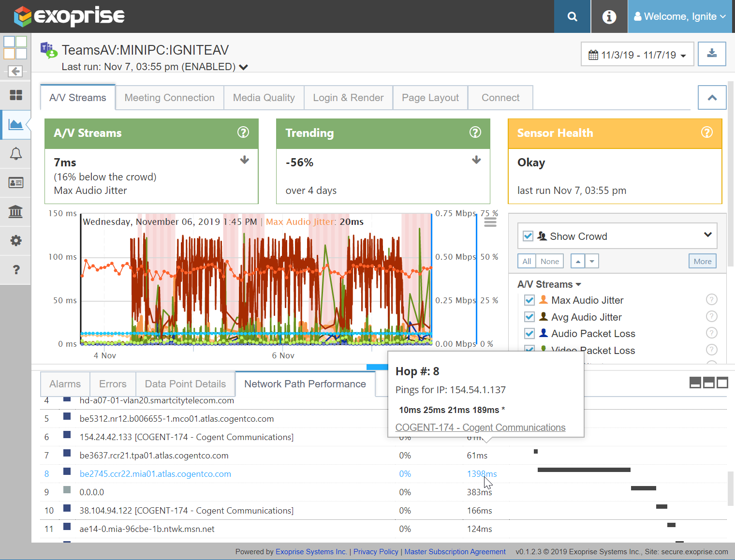Collapse sidebar with the back arrow icon
This screenshot has width=735, height=560.
(15, 71)
